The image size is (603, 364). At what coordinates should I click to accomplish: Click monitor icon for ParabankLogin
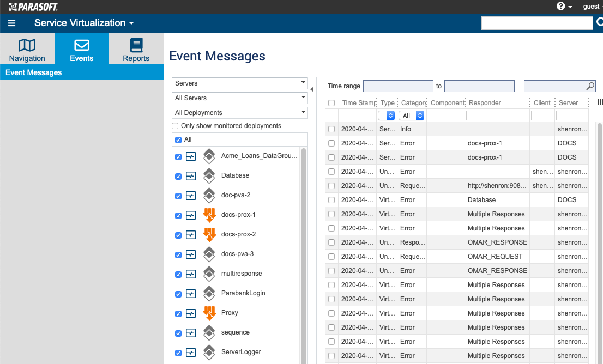[x=191, y=294]
